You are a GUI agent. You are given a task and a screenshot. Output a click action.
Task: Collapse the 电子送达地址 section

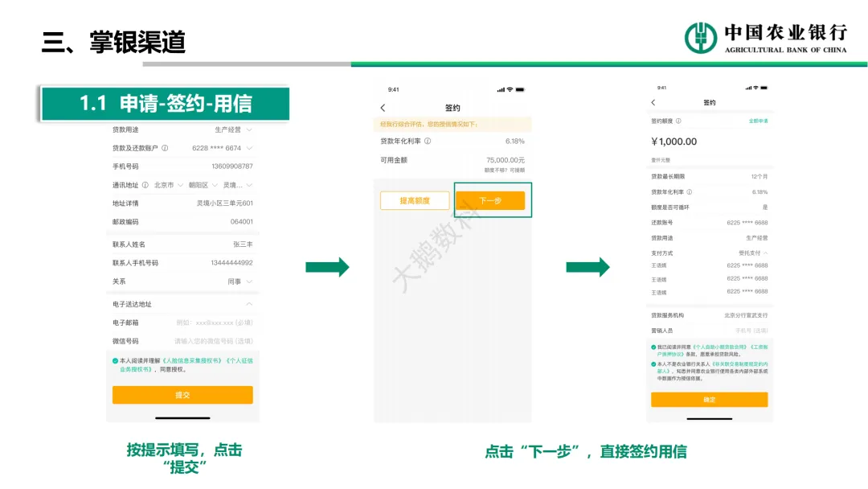click(249, 304)
